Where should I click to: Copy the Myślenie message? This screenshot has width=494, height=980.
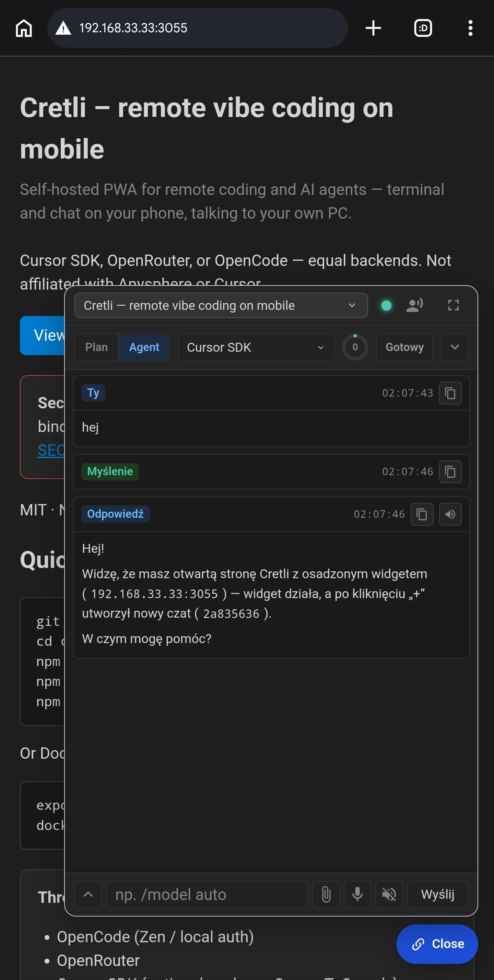tap(450, 472)
